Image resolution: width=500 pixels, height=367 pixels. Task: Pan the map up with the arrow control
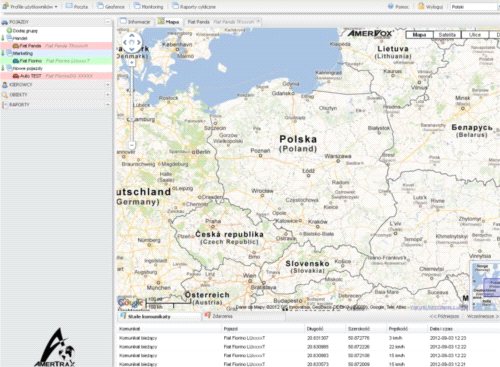click(132, 35)
